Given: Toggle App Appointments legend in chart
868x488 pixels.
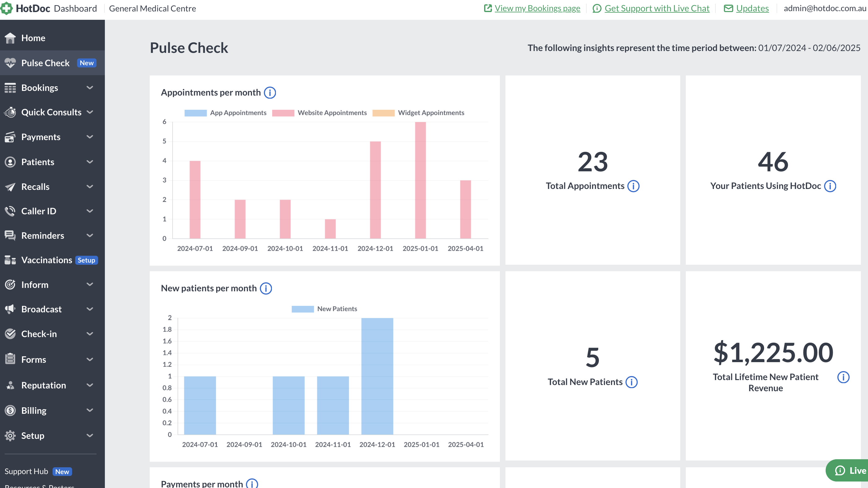Looking at the screenshot, I should (x=225, y=113).
